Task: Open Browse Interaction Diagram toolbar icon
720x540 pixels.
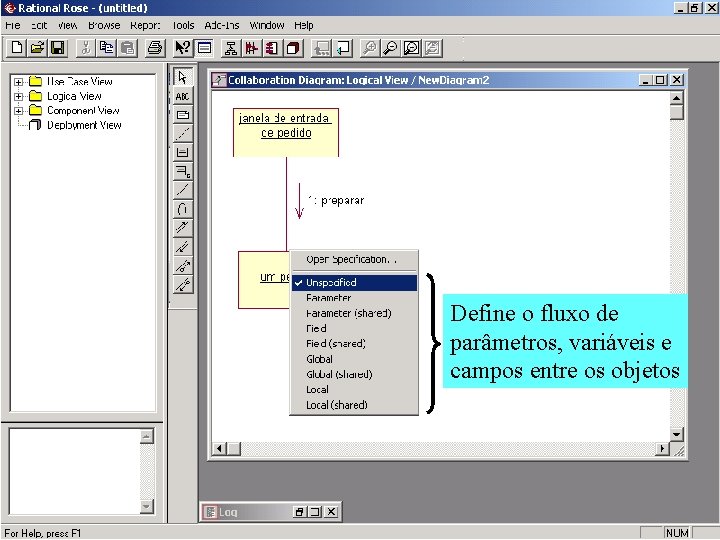Action: click(x=252, y=48)
